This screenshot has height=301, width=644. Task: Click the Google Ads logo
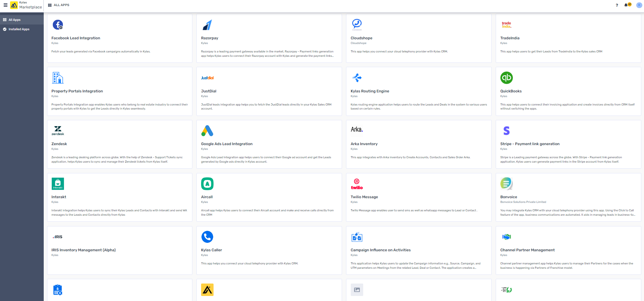pos(207,130)
